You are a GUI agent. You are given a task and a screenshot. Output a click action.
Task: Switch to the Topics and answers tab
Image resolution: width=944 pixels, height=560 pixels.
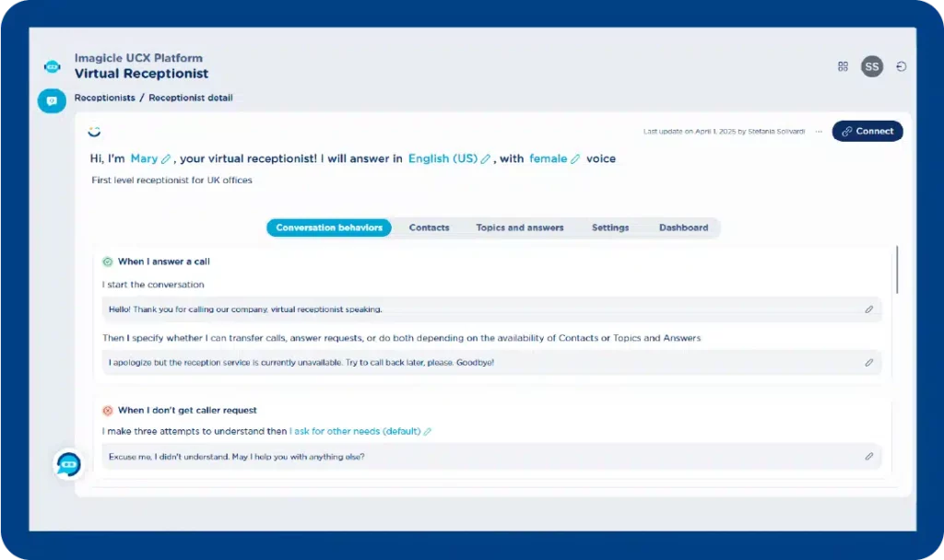[520, 227]
